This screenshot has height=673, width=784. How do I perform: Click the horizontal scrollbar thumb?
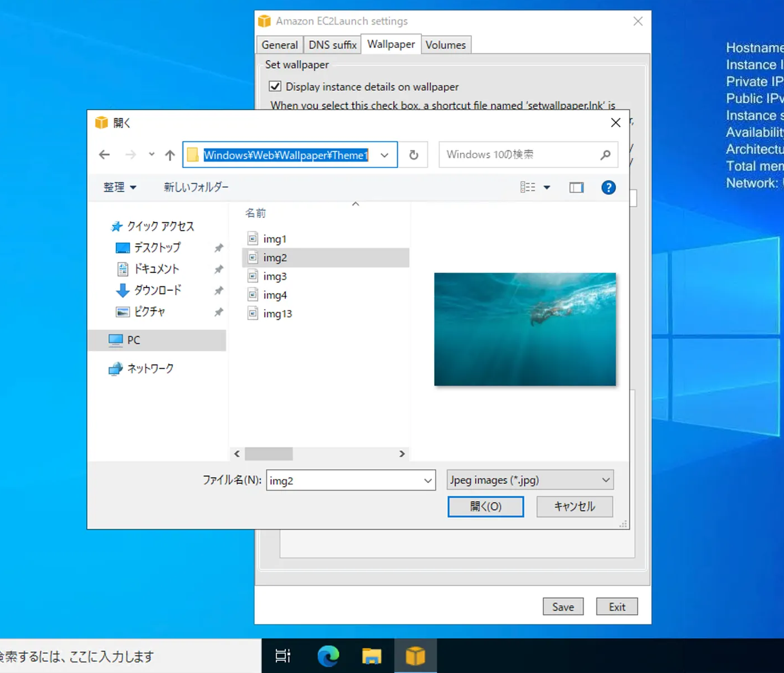pyautogui.click(x=269, y=454)
